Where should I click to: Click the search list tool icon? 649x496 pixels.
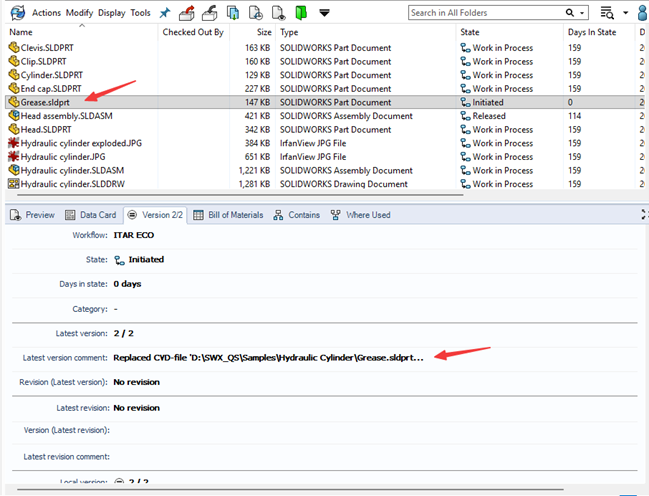(607, 13)
